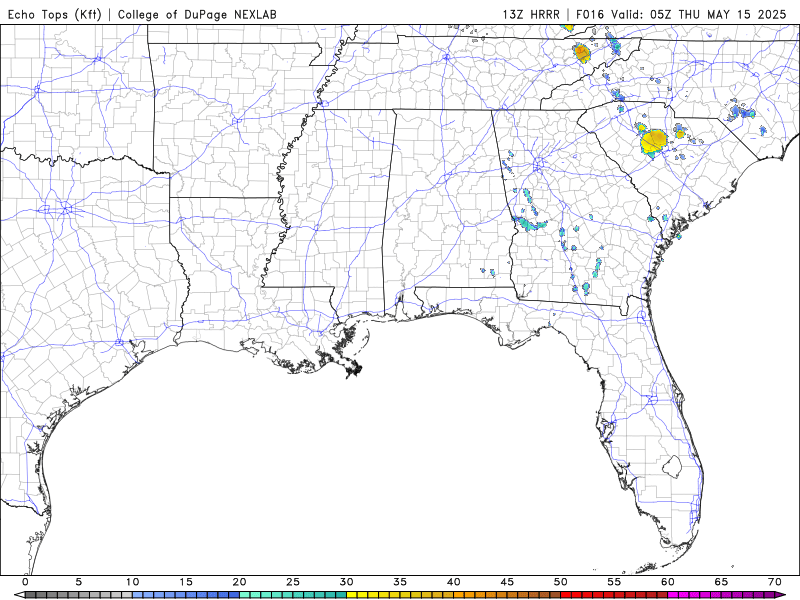Click the scale label "5"
Viewport: 800px width, 600px height.
point(79,582)
